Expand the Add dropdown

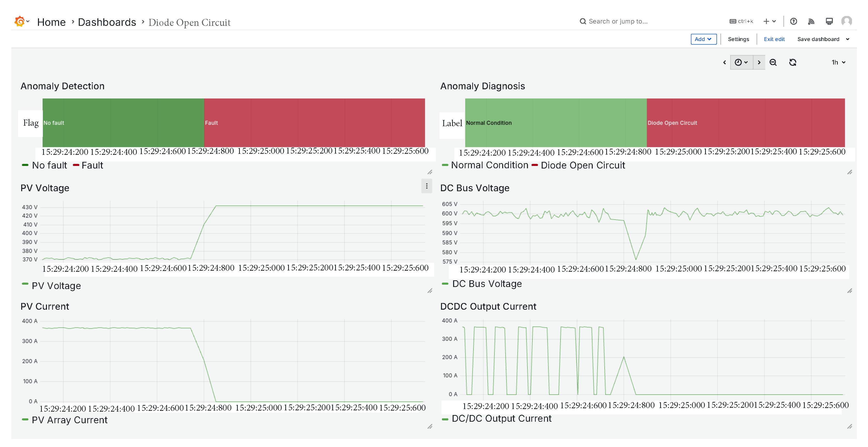pos(703,39)
